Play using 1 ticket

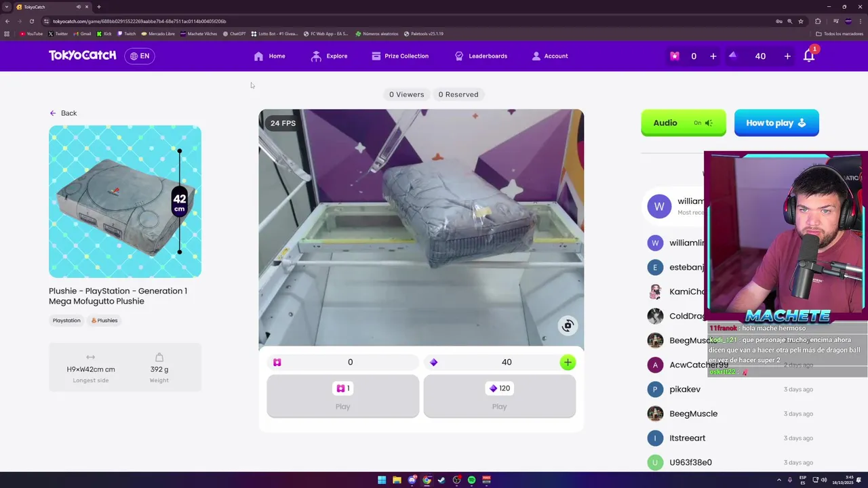tap(343, 396)
